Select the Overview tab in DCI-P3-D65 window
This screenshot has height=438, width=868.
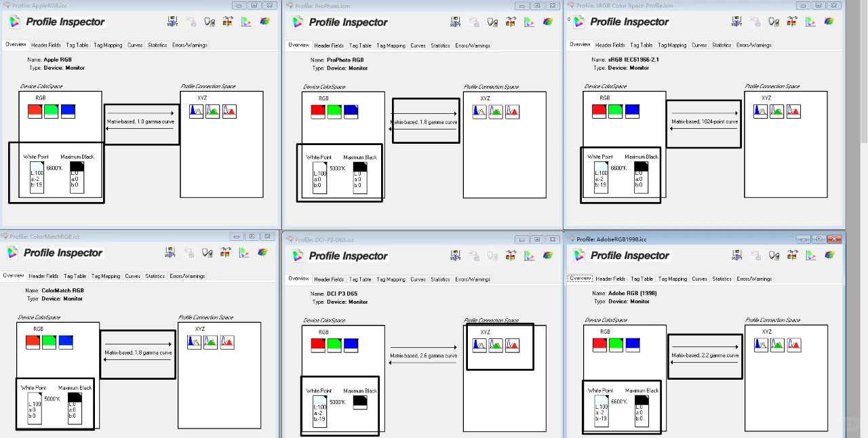[x=298, y=279]
